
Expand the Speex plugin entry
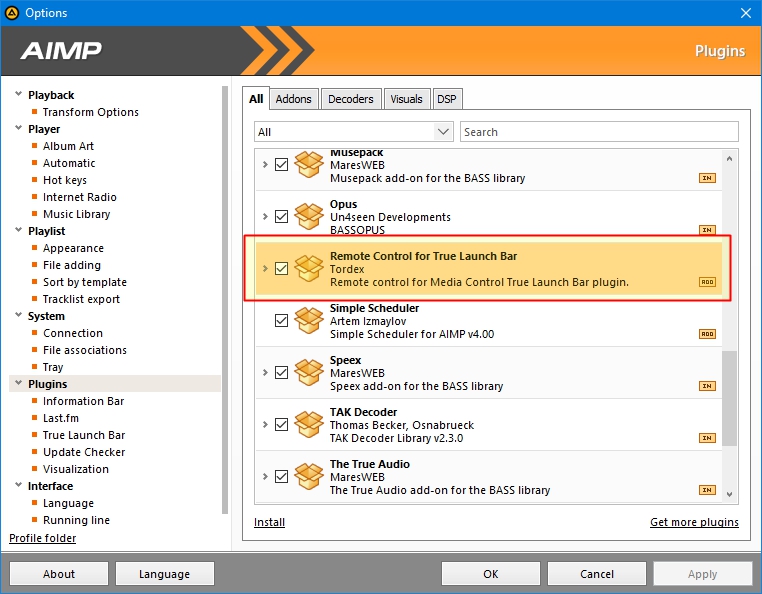tap(265, 373)
